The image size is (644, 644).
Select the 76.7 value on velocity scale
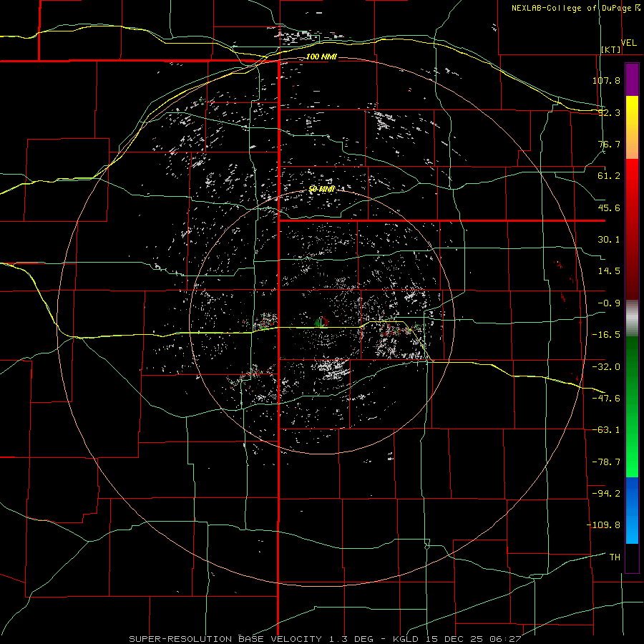pos(609,144)
